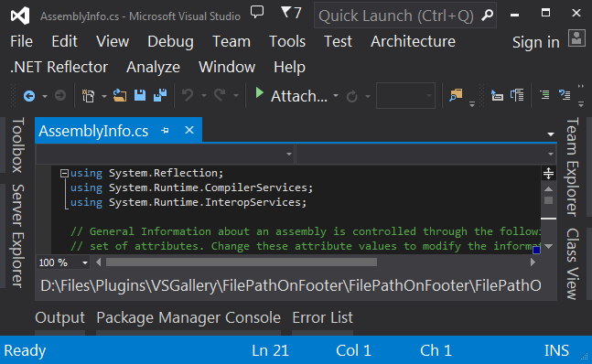Switch to the Error List tab

coord(322,318)
